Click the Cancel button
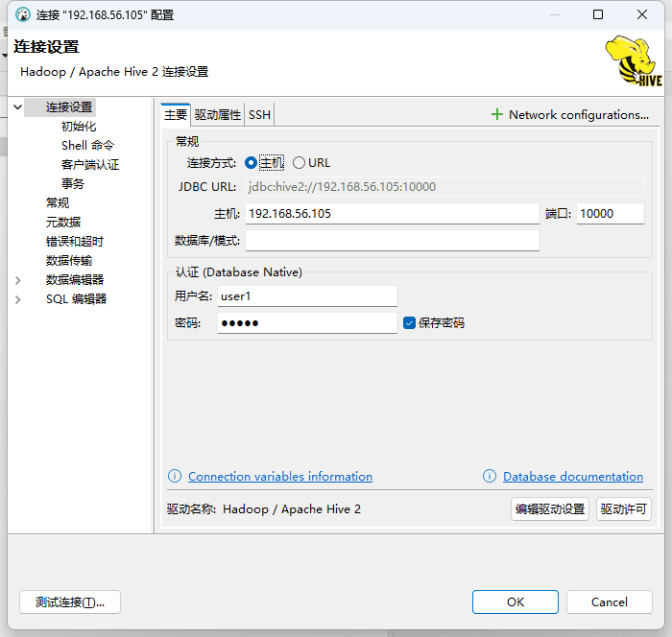Viewport: 672px width, 637px height. (x=609, y=602)
